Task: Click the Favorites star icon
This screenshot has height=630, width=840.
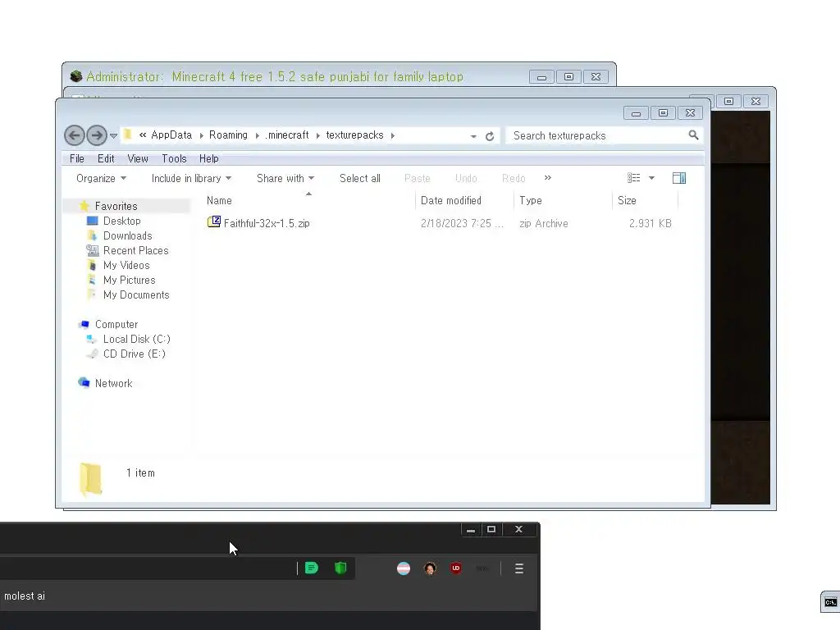Action: click(84, 206)
